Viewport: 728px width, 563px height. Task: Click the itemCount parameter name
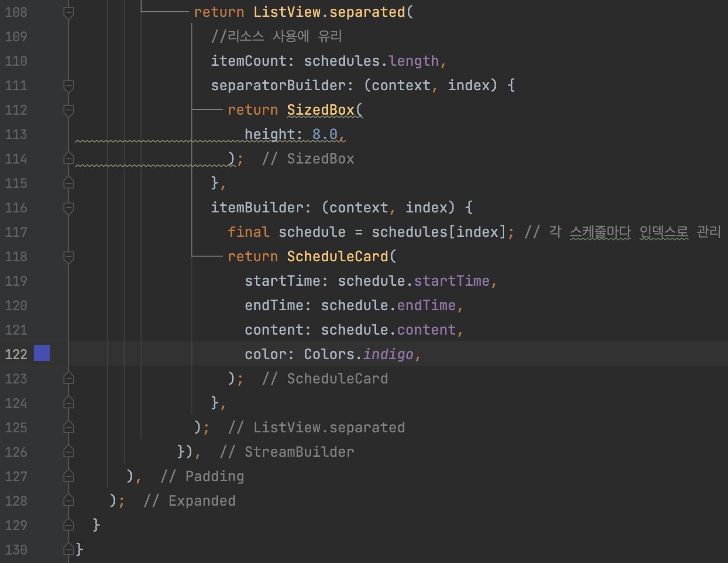pos(249,61)
